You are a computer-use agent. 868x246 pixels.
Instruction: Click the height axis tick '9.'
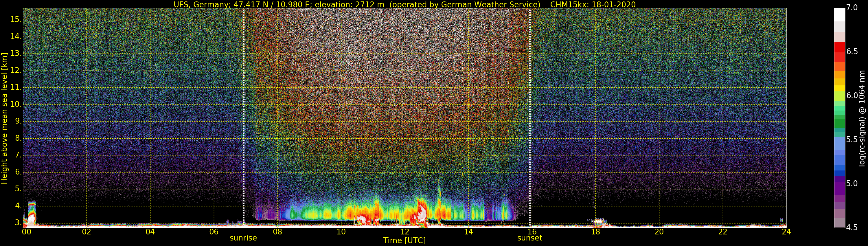click(x=18, y=121)
